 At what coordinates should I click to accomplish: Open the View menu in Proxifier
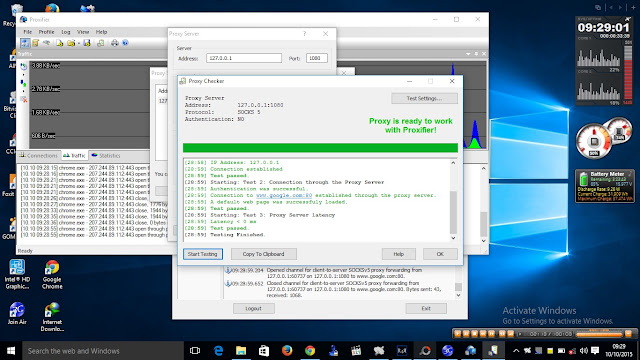click(x=83, y=32)
